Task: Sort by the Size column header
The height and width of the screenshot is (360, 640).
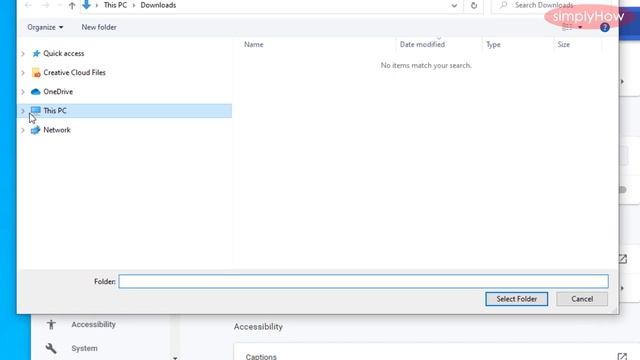Action: [563, 44]
